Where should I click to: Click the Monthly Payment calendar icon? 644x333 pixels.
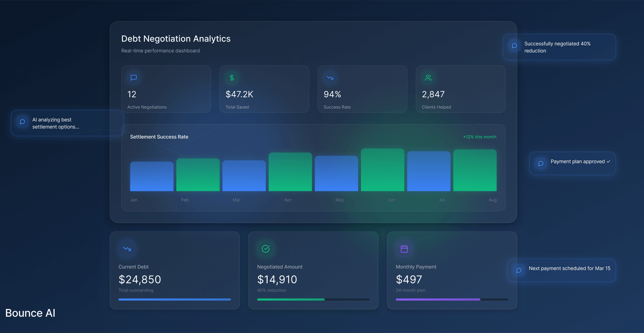click(x=404, y=249)
